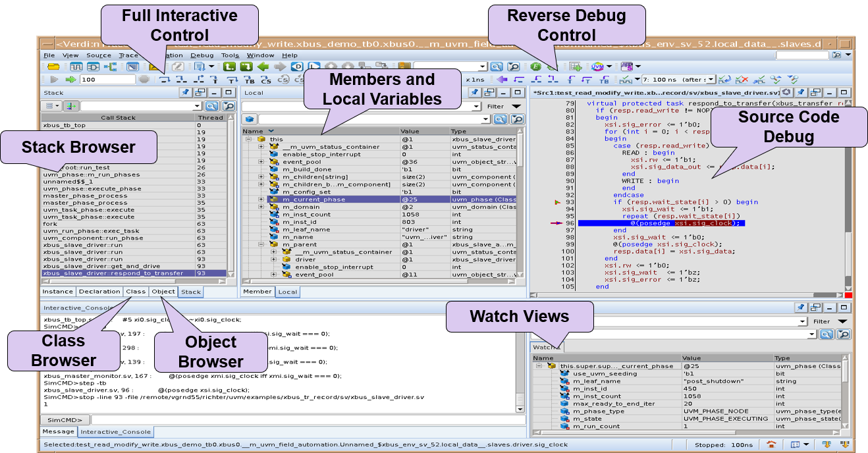Click the add-signal green plus icon

click(x=575, y=67)
